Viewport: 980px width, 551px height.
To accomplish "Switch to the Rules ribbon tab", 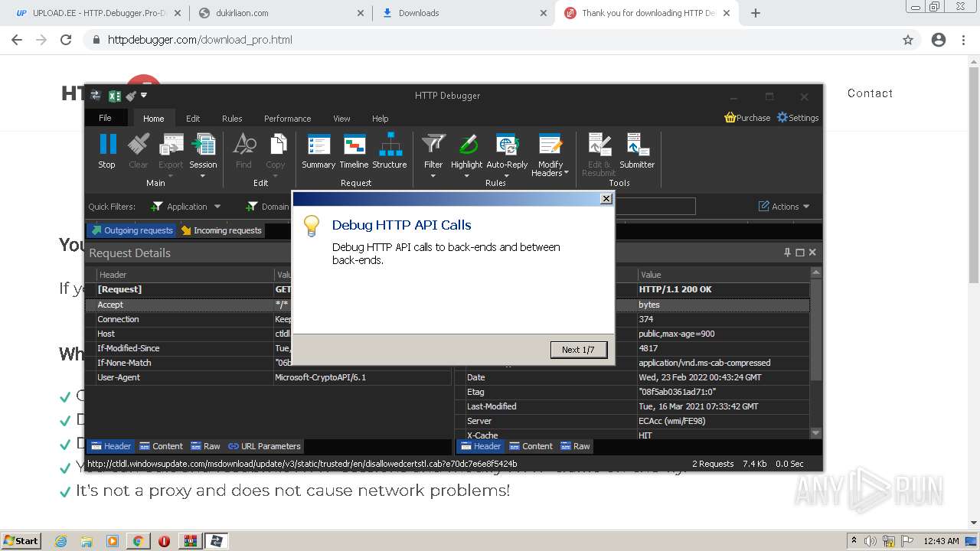I will 232,119.
